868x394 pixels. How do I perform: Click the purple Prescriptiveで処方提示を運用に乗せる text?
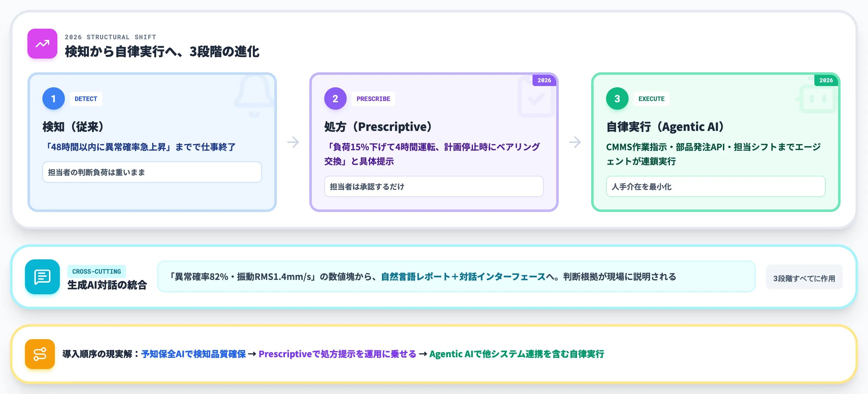click(x=337, y=354)
